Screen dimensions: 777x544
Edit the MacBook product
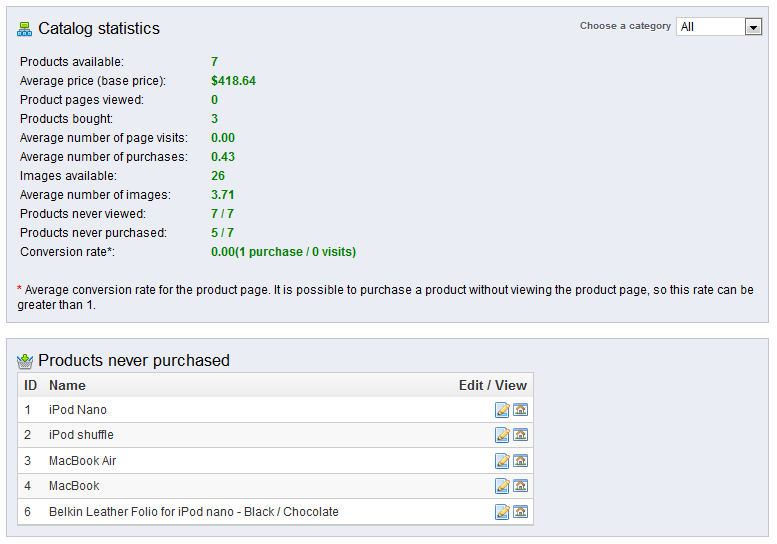[x=502, y=486]
